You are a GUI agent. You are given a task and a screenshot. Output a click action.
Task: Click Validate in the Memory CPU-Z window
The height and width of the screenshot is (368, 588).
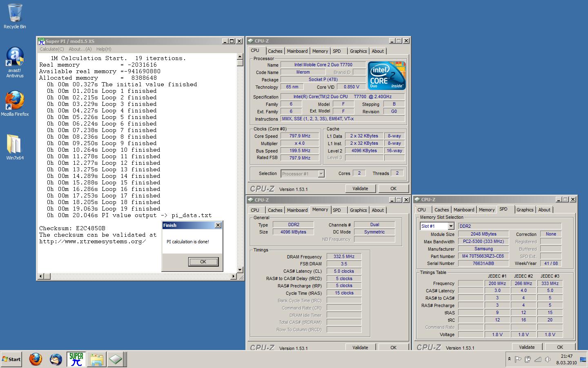[360, 347]
